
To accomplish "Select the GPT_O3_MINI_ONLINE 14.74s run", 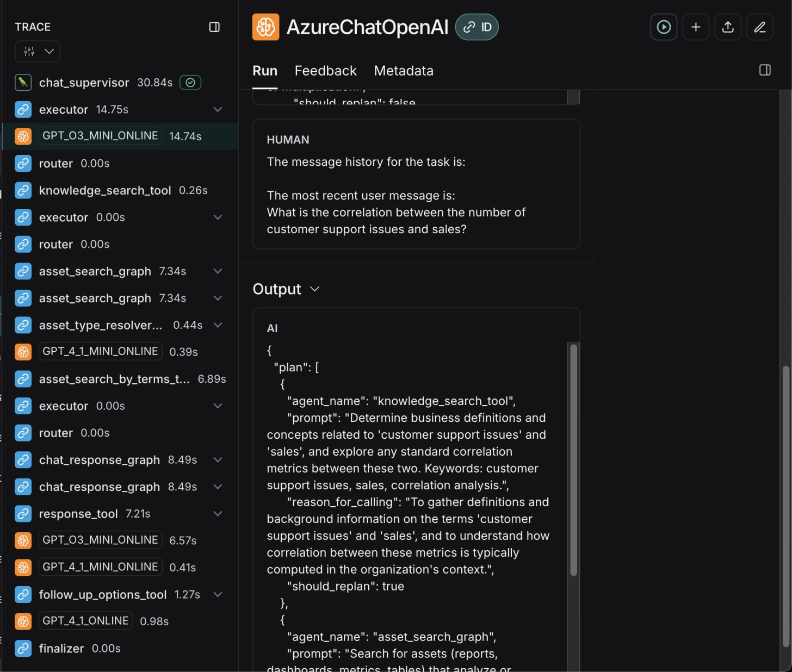I will pyautogui.click(x=120, y=136).
